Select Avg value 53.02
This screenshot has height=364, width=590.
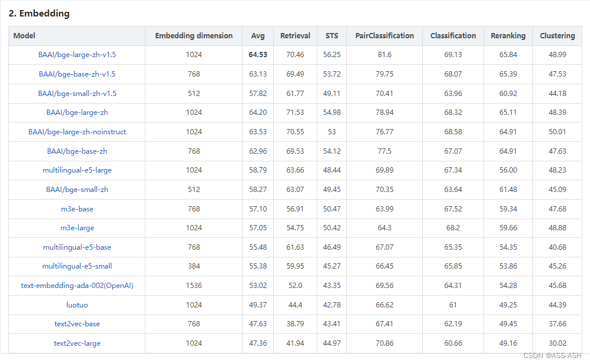[258, 285]
